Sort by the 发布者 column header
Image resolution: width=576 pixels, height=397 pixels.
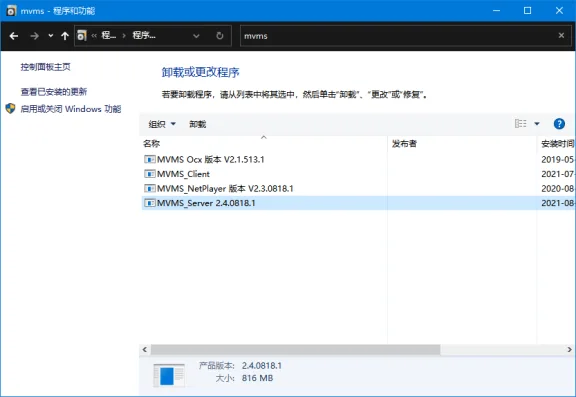404,144
